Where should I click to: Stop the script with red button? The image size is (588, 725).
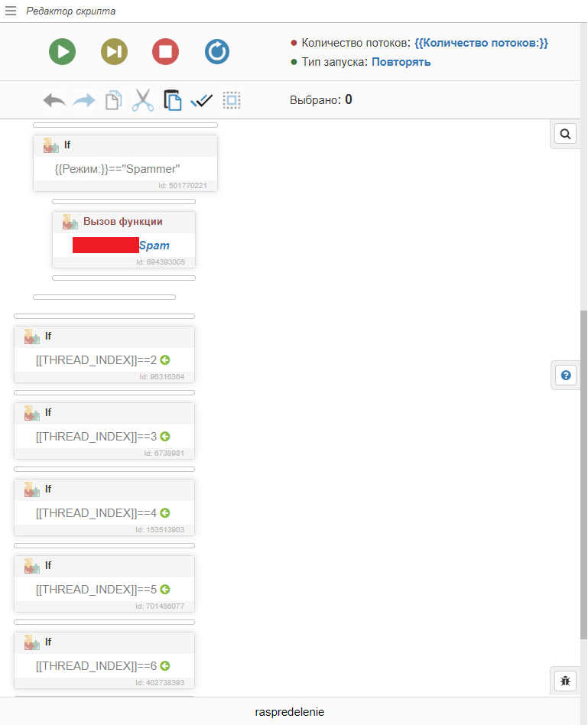coord(165,51)
